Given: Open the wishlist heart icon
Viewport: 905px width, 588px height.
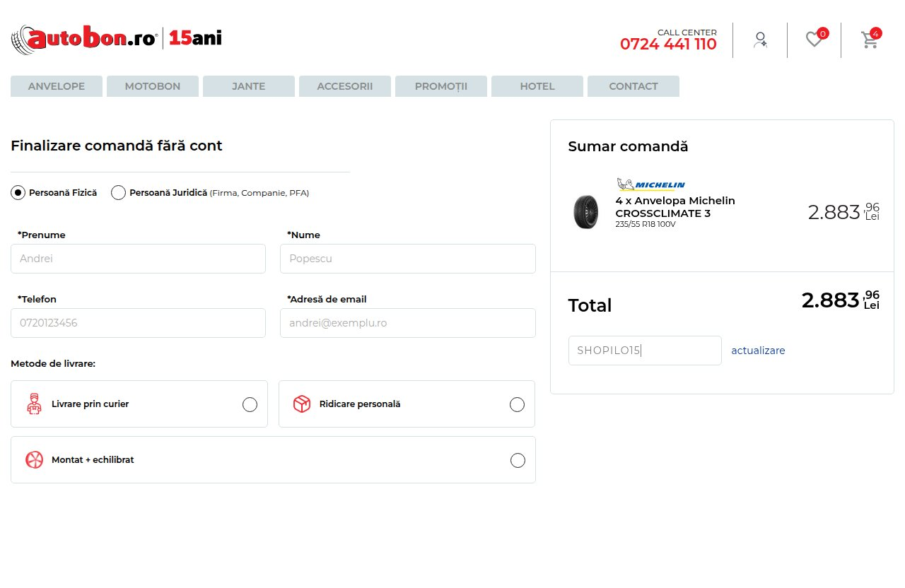Looking at the screenshot, I should (x=814, y=40).
